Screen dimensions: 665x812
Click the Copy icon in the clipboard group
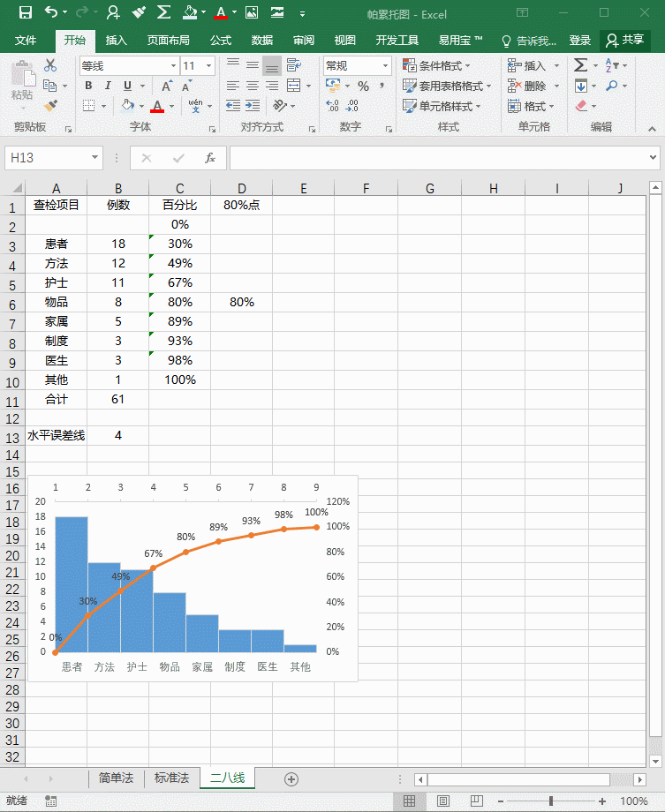pos(49,86)
